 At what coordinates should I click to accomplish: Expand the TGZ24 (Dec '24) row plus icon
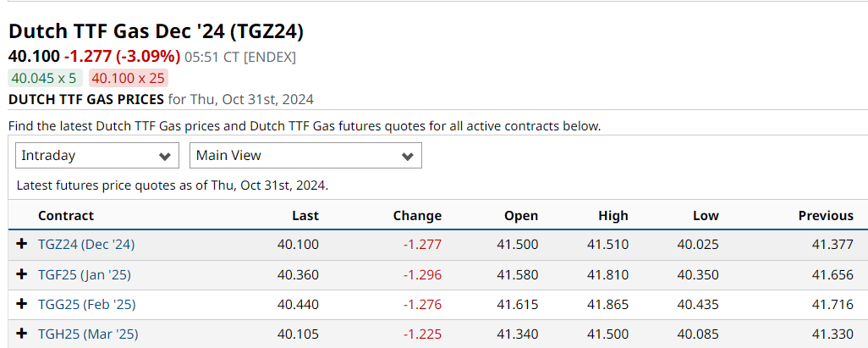click(22, 244)
